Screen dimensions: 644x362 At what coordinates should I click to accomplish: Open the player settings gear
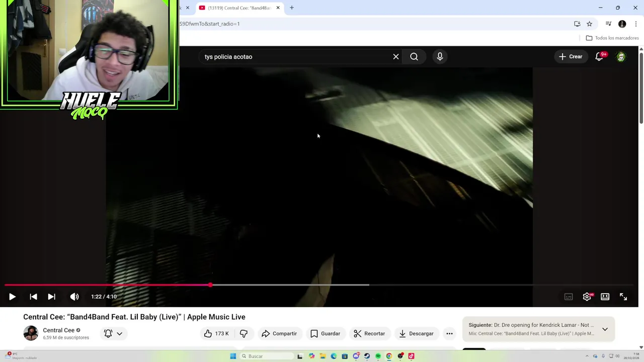pos(587,297)
